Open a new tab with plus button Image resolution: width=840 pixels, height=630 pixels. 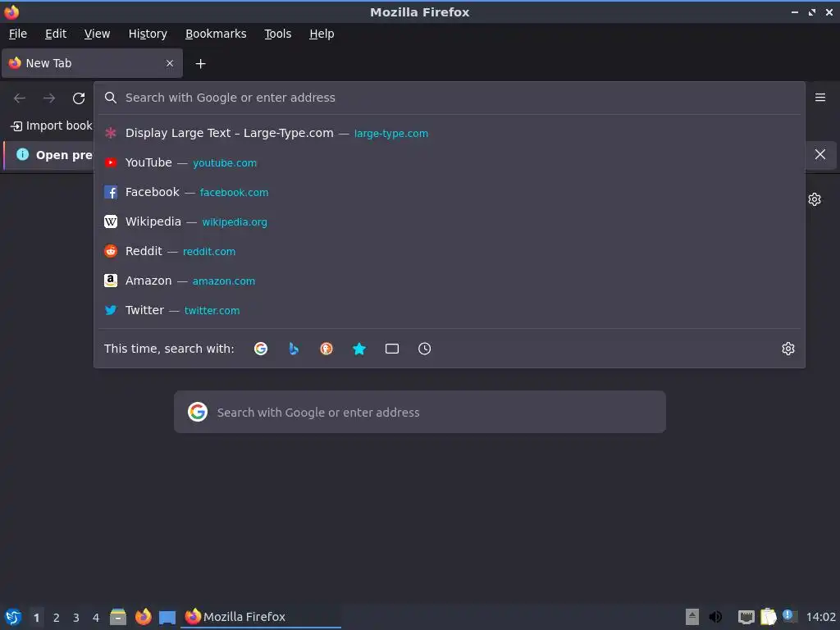pos(200,64)
